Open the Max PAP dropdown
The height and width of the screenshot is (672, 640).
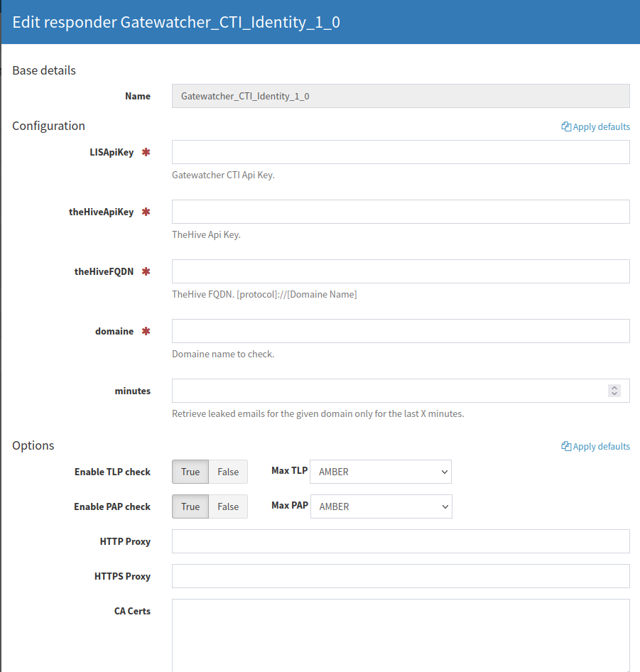[x=381, y=506]
